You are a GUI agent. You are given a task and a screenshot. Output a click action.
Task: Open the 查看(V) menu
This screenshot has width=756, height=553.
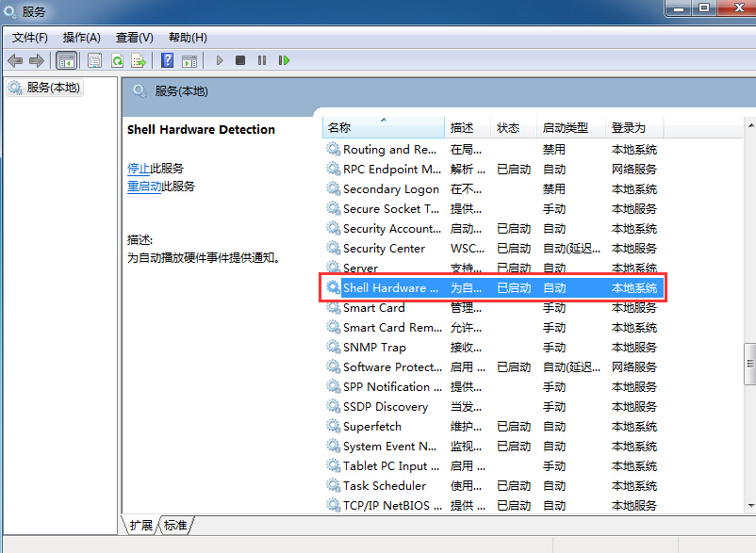point(135,38)
